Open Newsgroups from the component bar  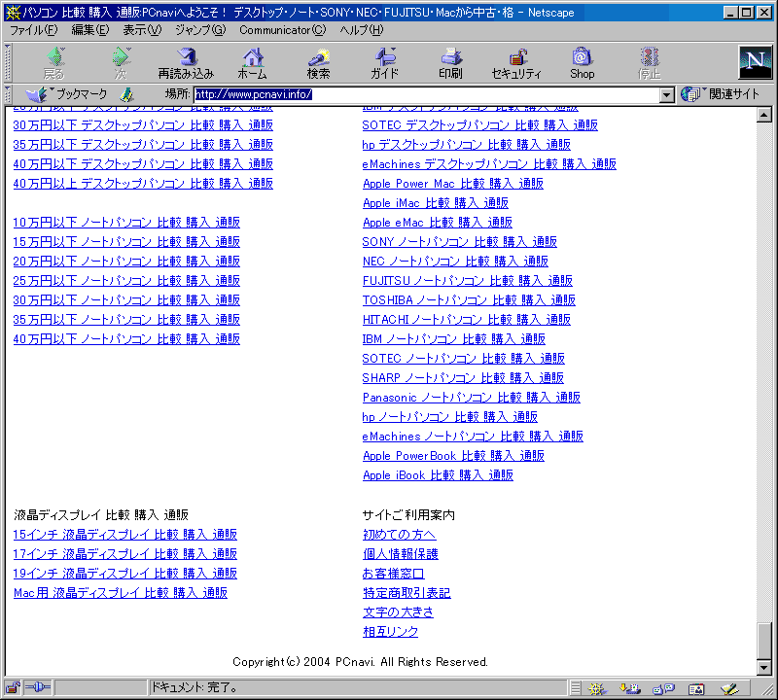[x=663, y=688]
